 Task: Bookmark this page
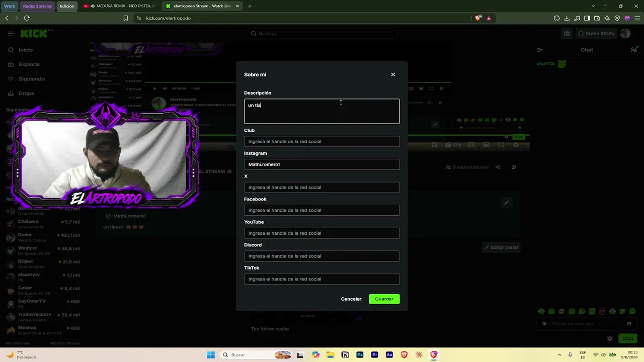click(126, 18)
